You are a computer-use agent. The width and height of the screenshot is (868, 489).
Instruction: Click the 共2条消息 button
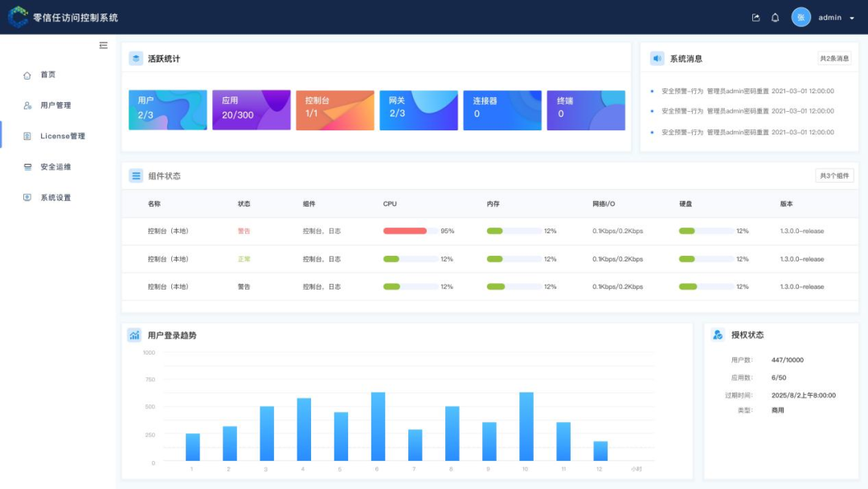pyautogui.click(x=834, y=59)
